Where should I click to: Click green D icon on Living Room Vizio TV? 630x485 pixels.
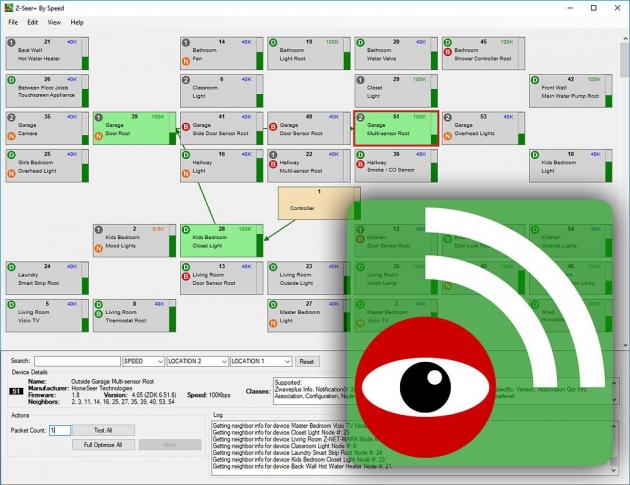click(x=11, y=305)
